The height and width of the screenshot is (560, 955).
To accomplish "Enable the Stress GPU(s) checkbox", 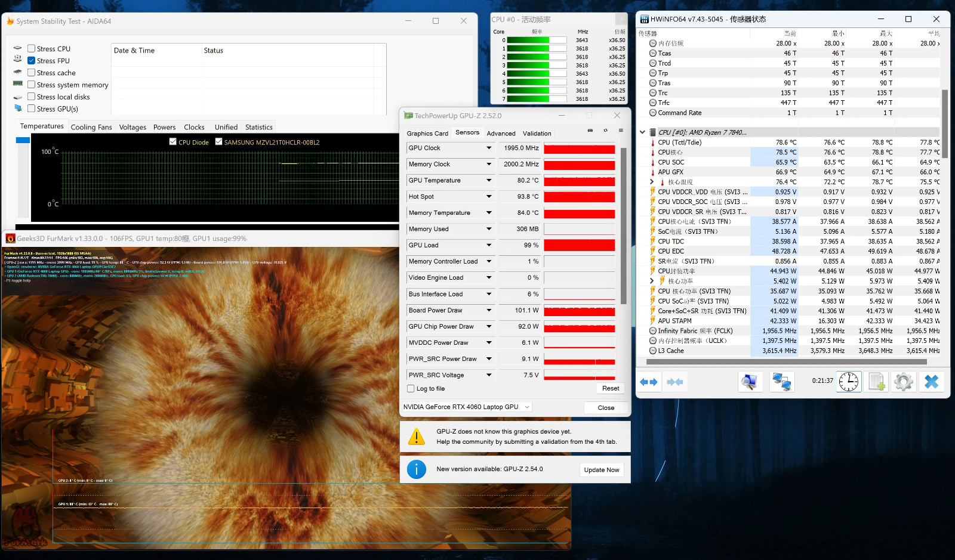I will [31, 109].
